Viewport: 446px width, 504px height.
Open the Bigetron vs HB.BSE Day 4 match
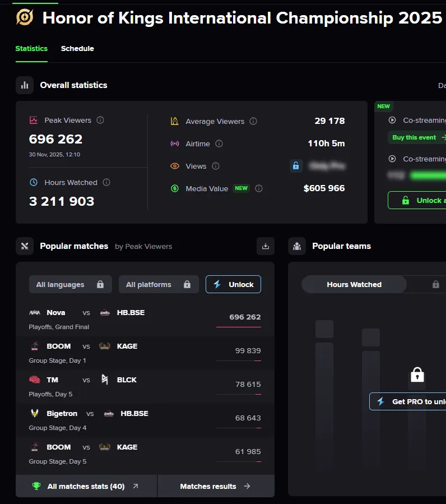pyautogui.click(x=145, y=420)
